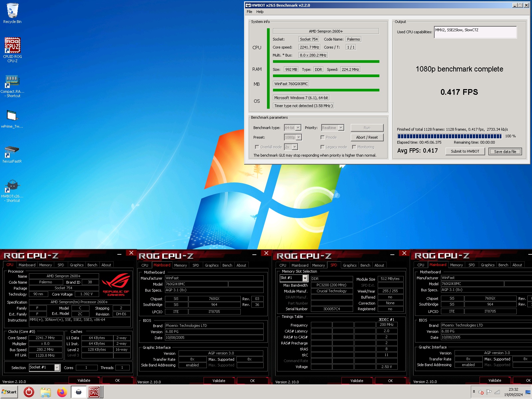Click the network signal tray icon
This screenshot has height=399, width=532.
(497, 392)
